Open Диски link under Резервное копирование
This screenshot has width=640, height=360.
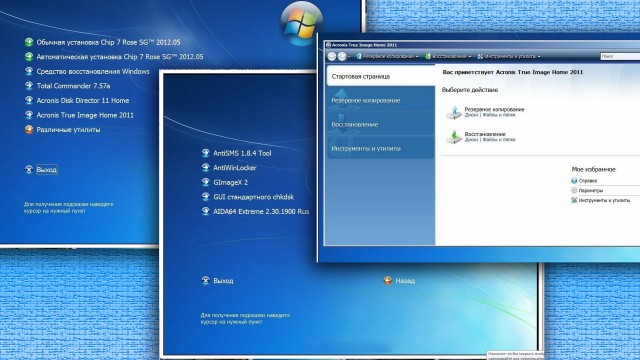(x=471, y=115)
